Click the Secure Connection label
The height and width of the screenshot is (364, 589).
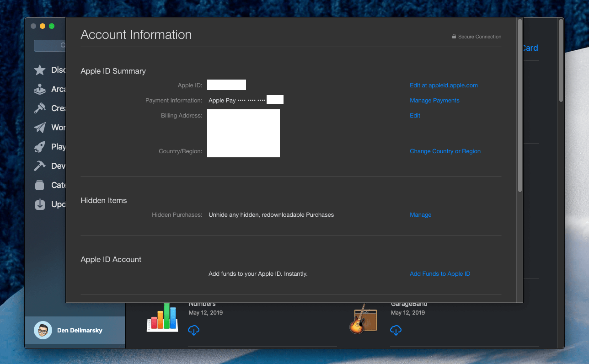coord(480,37)
